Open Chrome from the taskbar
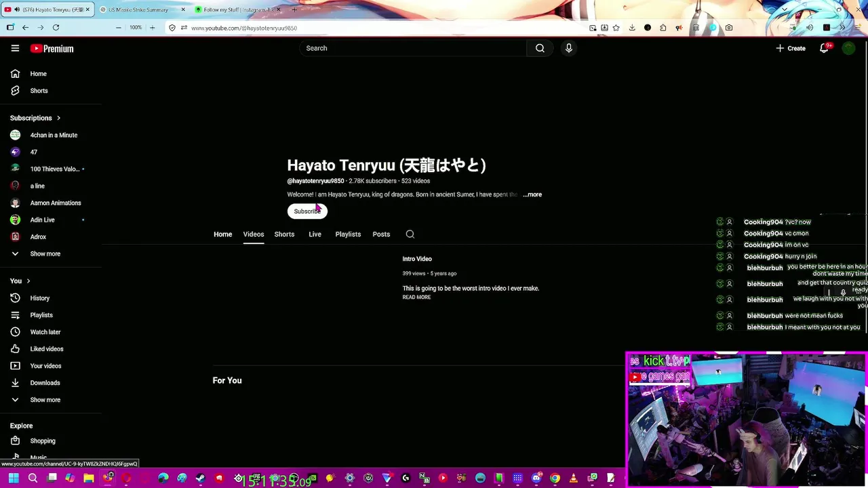 coord(555,479)
